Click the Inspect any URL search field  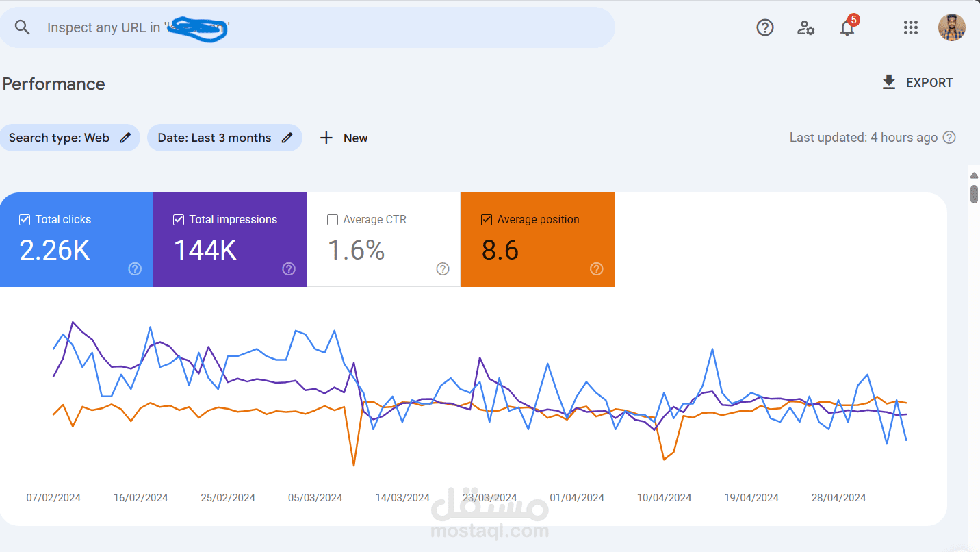coord(328,27)
